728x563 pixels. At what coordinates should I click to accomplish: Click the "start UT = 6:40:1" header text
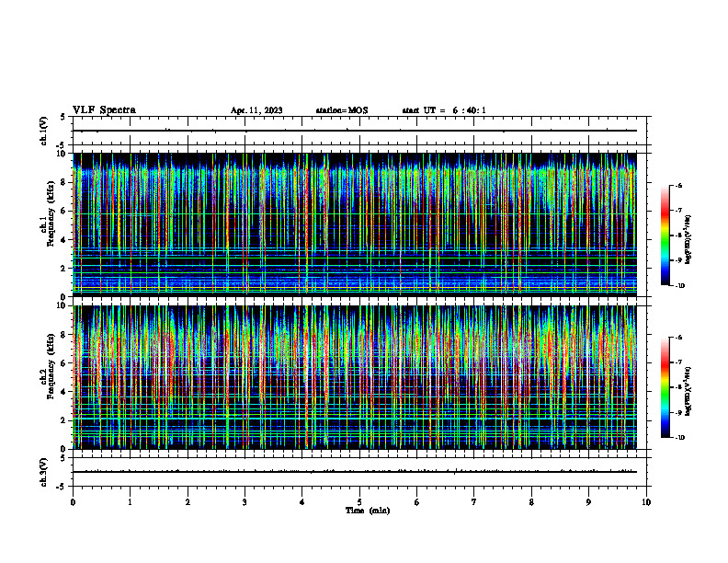coord(444,110)
